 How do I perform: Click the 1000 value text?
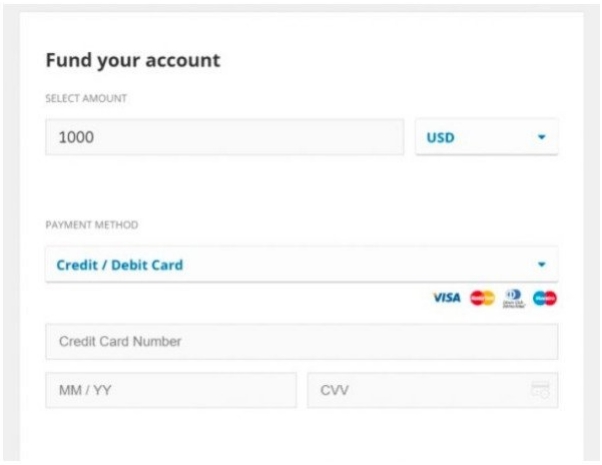click(x=76, y=137)
